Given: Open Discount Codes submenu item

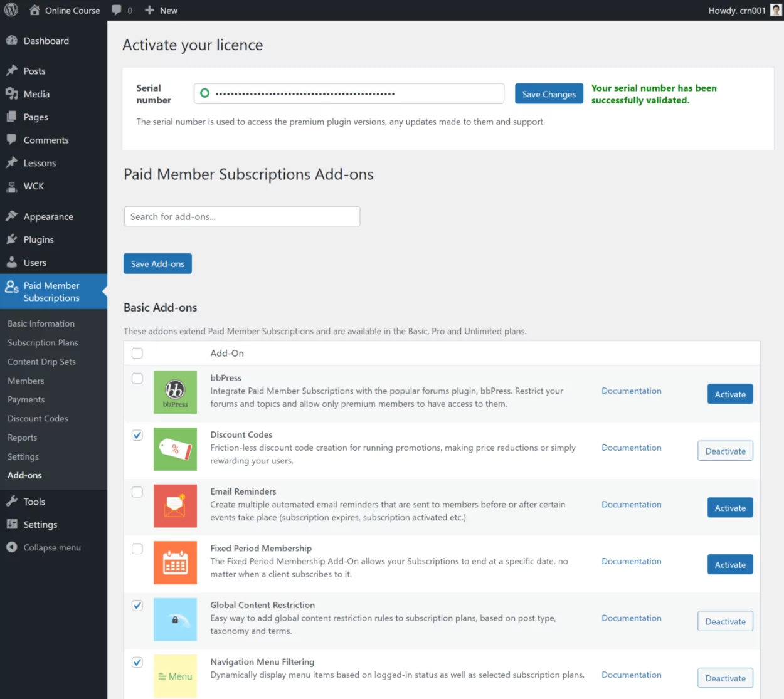Looking at the screenshot, I should tap(38, 418).
